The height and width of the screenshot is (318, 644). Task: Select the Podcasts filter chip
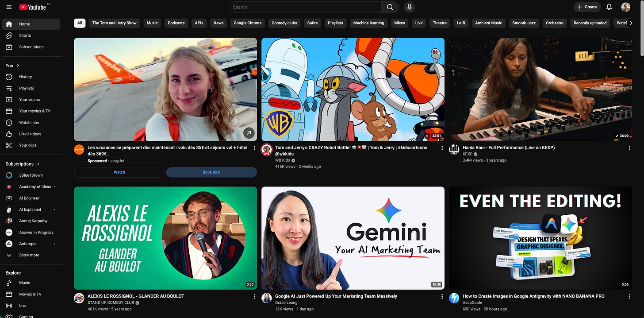(176, 23)
